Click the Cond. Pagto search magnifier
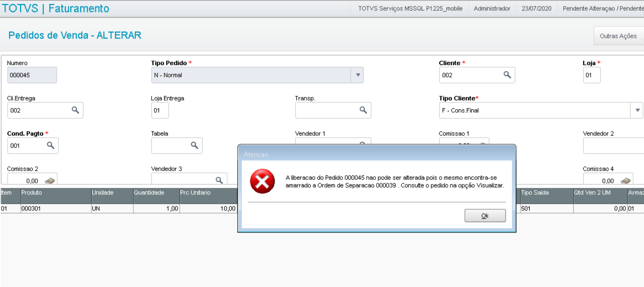The image size is (644, 287). [x=50, y=145]
